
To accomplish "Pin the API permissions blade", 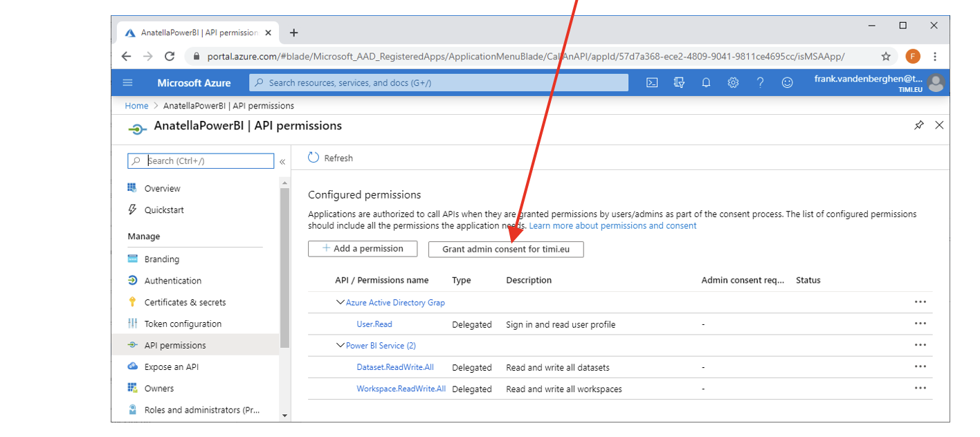I will pos(918,125).
